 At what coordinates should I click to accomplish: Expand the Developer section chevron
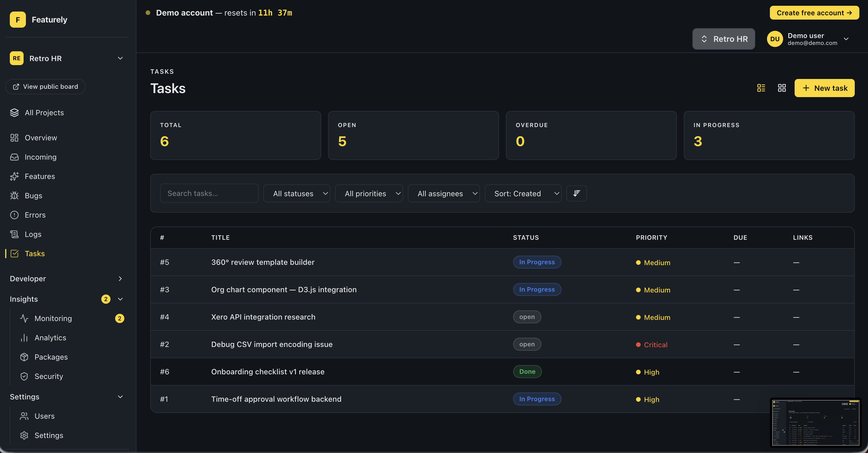pyautogui.click(x=120, y=279)
